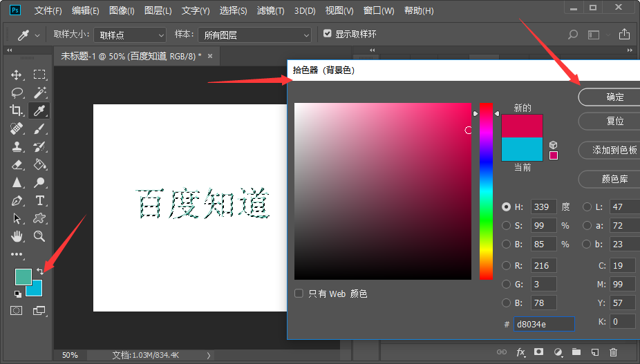Click the share icon in options bar
Viewport: 640px width, 364px height.
[x=624, y=35]
